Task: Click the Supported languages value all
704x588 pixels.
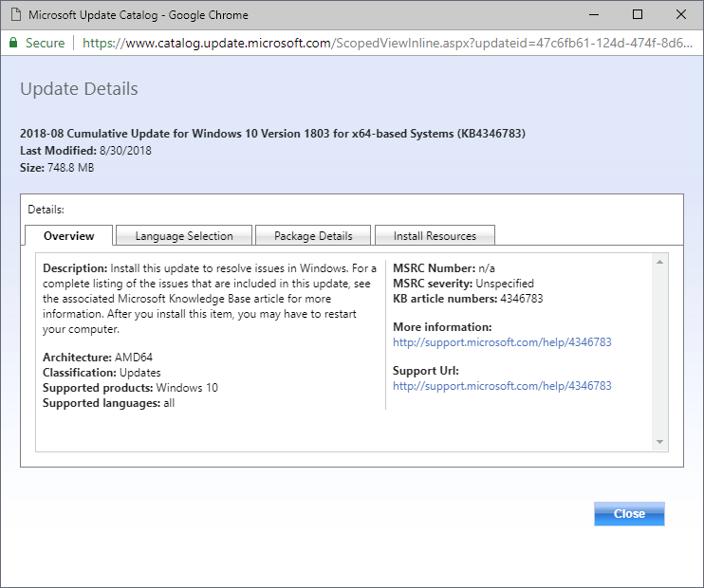Action: 169,403
